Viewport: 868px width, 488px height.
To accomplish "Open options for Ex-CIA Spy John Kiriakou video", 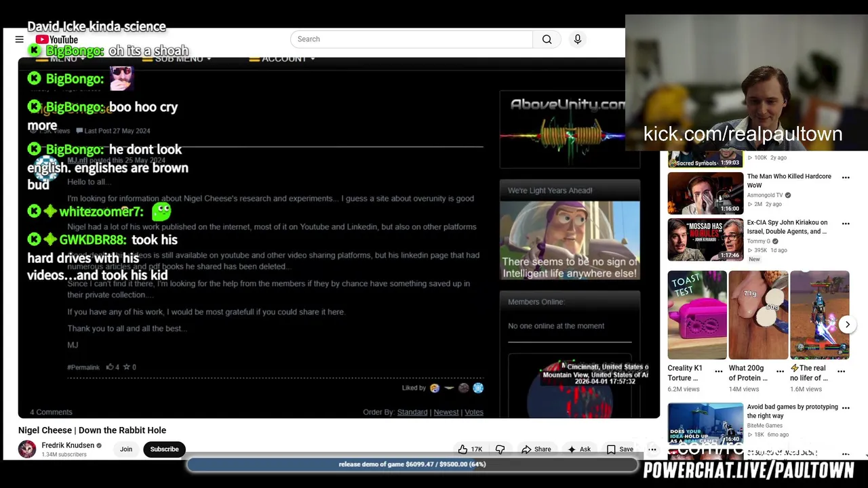I will pos(846,224).
